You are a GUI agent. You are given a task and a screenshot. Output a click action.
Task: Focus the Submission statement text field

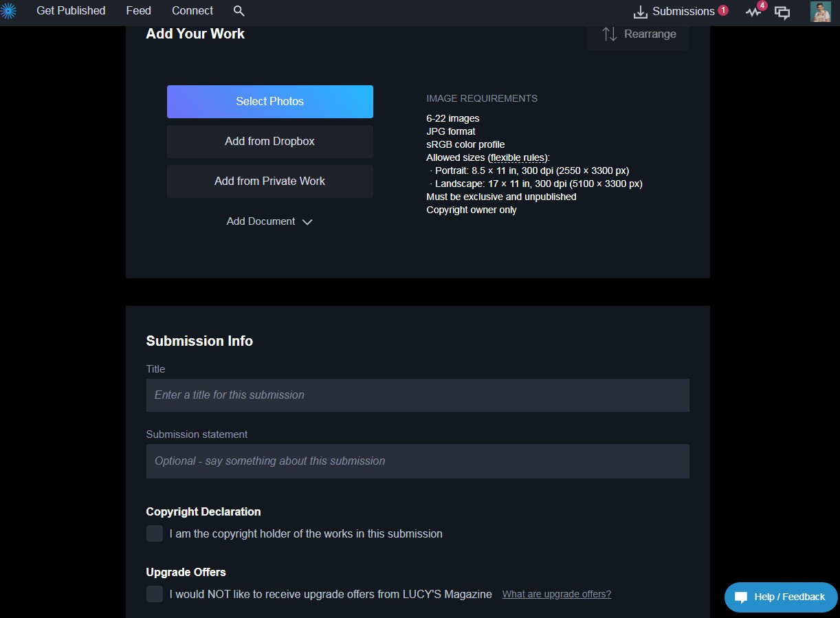(x=417, y=461)
